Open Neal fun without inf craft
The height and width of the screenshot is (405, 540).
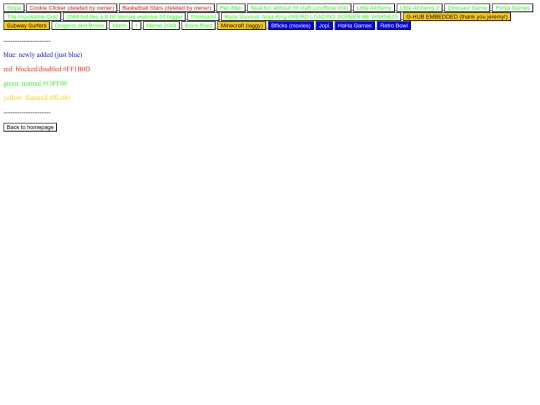(x=299, y=8)
